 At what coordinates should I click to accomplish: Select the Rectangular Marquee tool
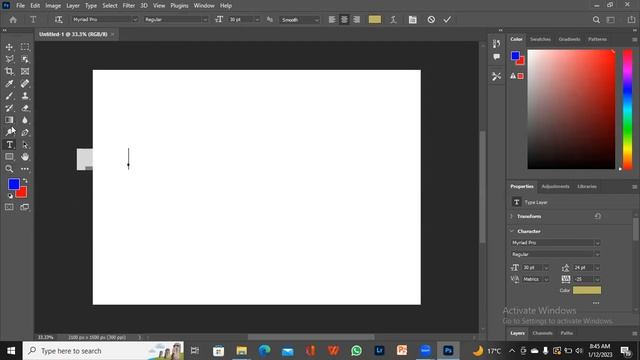25,47
